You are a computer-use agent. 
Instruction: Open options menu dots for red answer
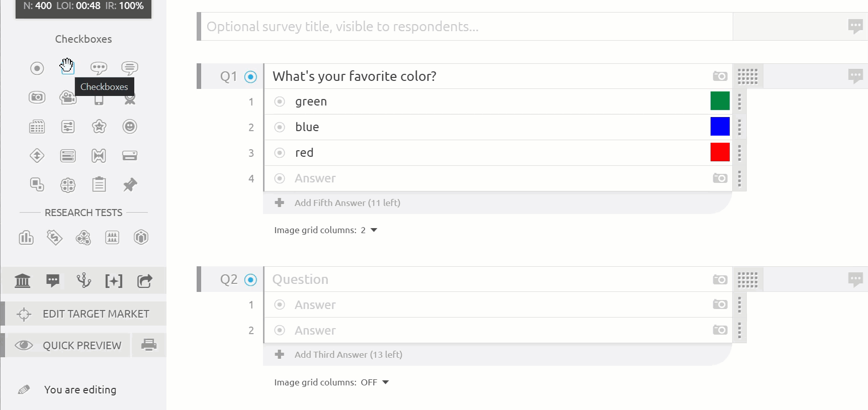[739, 153]
